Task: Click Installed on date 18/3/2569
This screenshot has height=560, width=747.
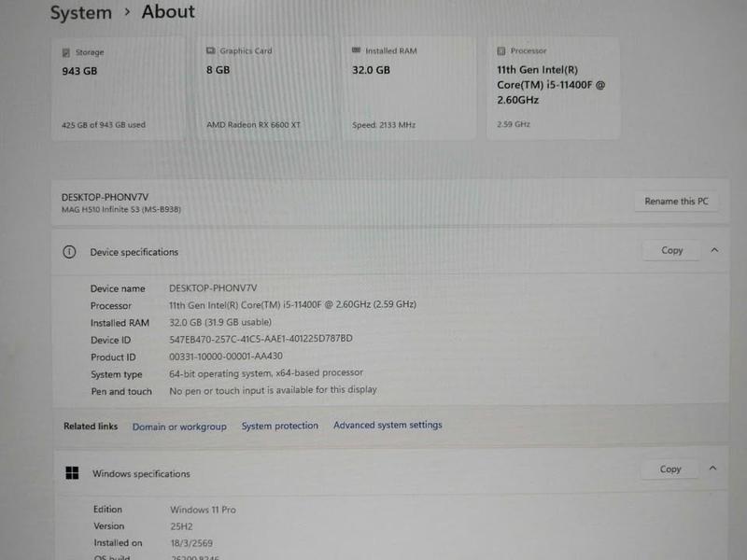Action: pyautogui.click(x=191, y=543)
